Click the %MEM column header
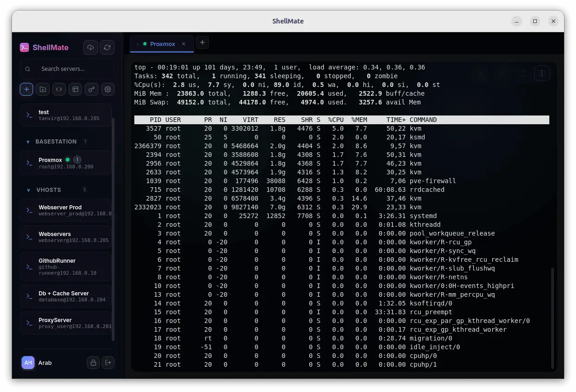The image size is (576, 392). (x=359, y=120)
